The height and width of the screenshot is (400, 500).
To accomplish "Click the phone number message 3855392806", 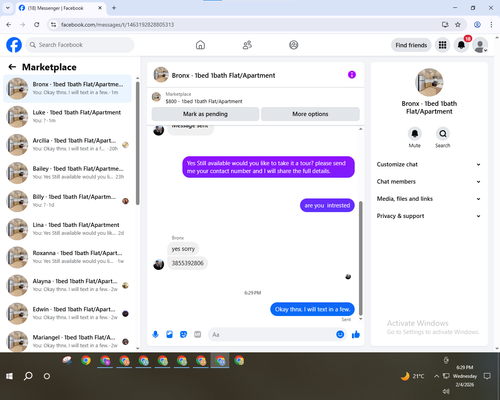I will coord(187,263).
